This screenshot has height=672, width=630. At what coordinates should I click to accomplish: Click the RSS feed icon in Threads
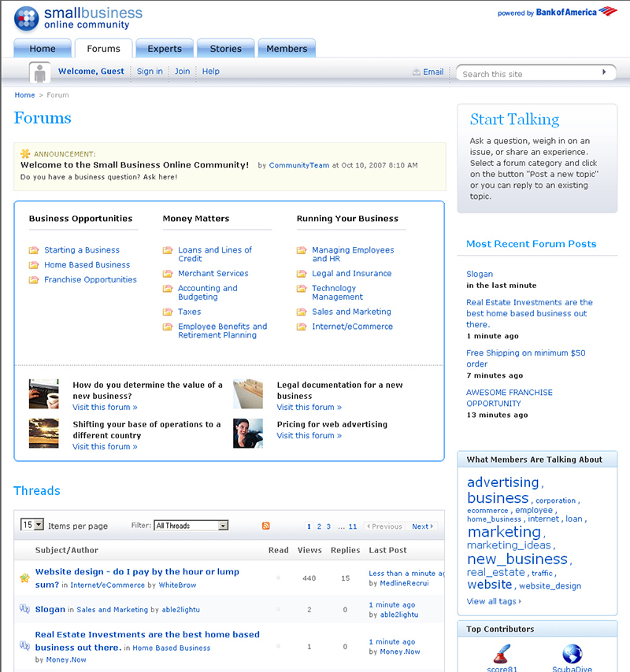(266, 526)
